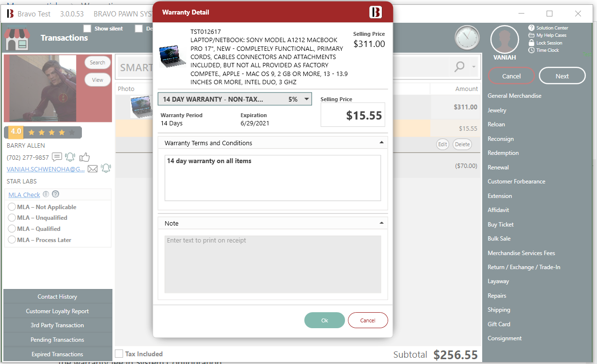This screenshot has width=597, height=364.
Task: Click the MLA Check help question icon
Action: pyautogui.click(x=56, y=194)
